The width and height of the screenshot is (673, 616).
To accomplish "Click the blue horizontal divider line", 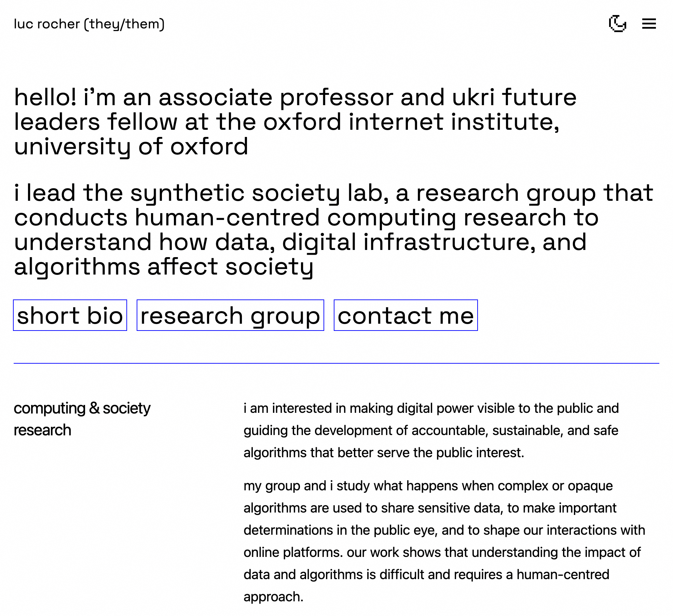I will 336,363.
